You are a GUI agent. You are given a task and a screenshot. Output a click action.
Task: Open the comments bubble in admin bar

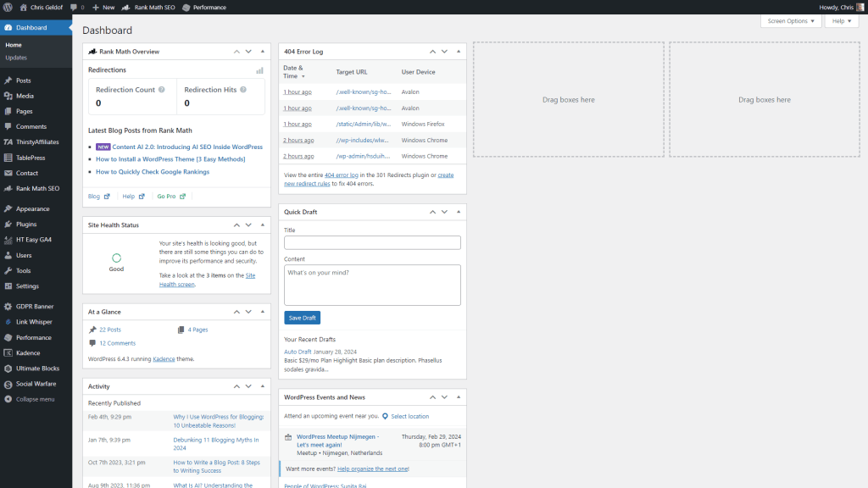click(74, 7)
